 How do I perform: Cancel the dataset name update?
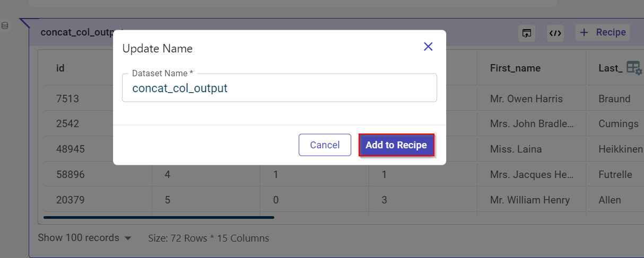click(x=325, y=145)
